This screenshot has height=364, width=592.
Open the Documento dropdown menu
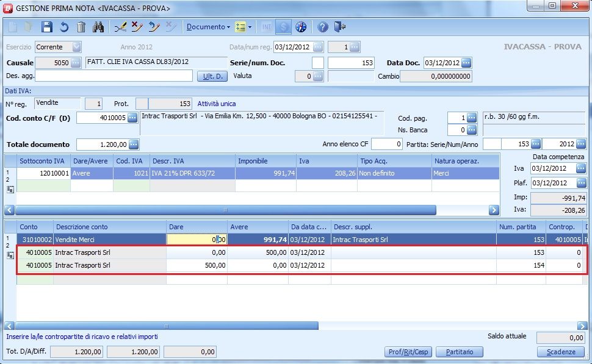(x=208, y=27)
